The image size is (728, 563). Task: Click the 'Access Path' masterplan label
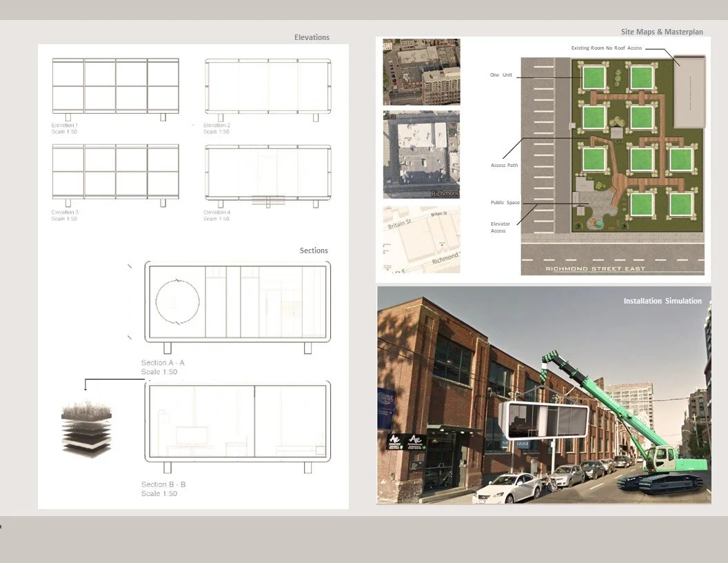pyautogui.click(x=504, y=166)
